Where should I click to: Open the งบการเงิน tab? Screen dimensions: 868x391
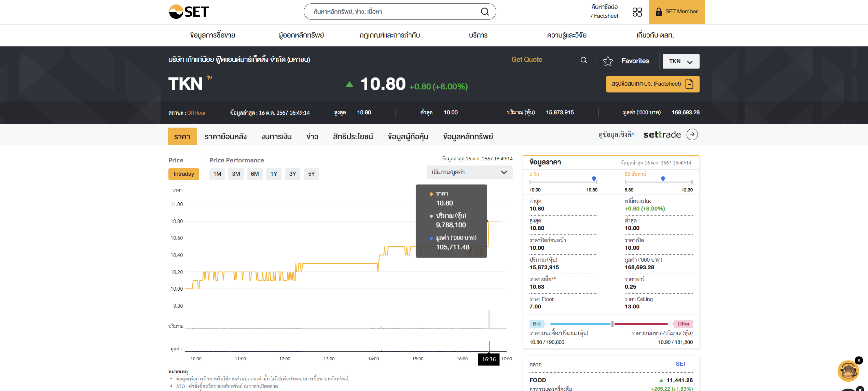pos(276,137)
